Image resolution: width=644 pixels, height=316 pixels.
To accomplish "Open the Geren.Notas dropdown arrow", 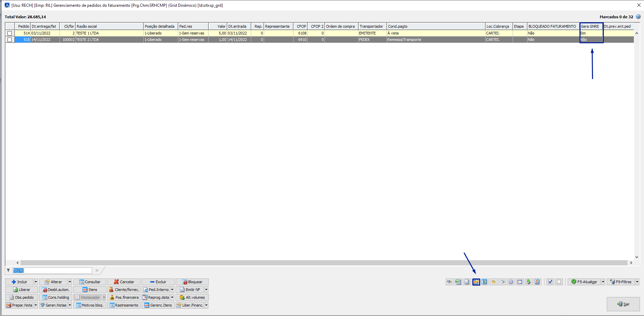I will click(x=70, y=305).
